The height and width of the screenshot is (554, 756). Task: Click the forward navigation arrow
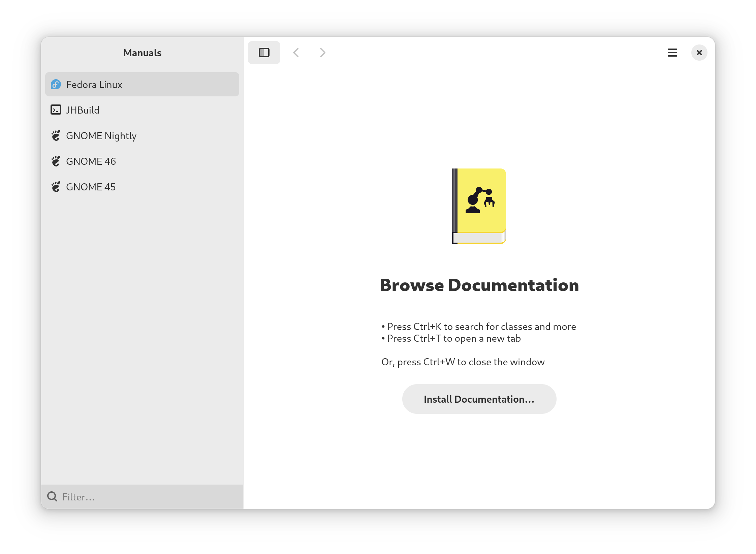click(x=322, y=53)
